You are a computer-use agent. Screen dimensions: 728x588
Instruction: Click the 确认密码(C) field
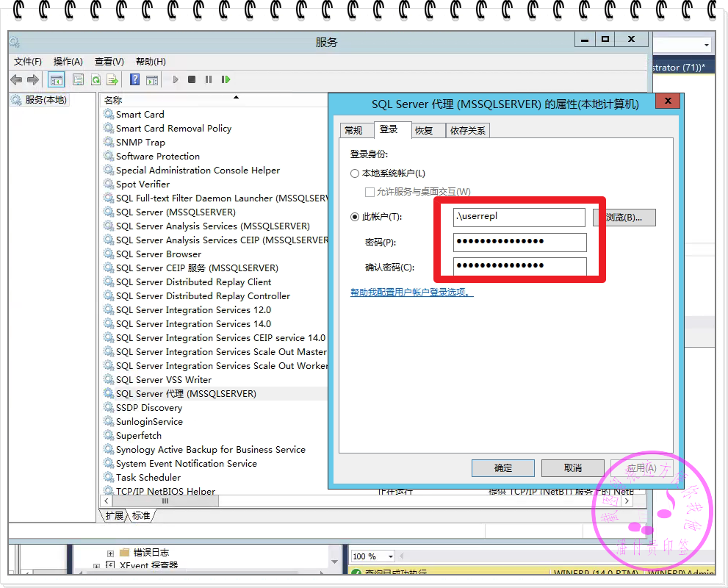(x=519, y=267)
